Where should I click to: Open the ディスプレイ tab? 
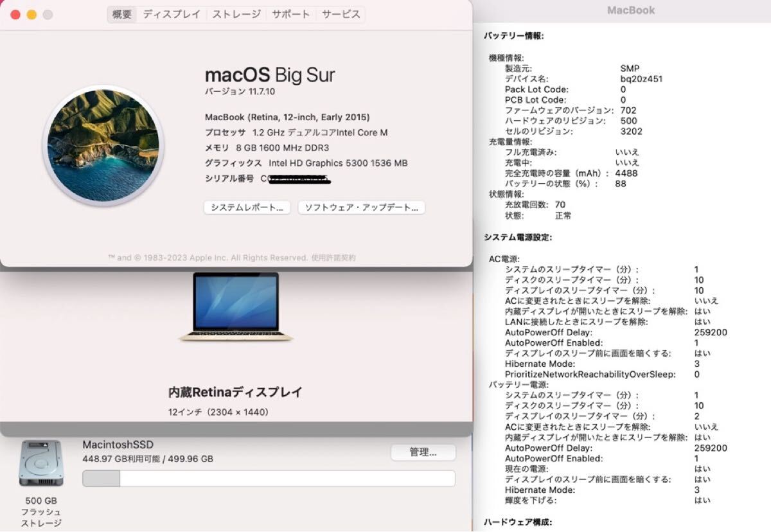pos(172,14)
